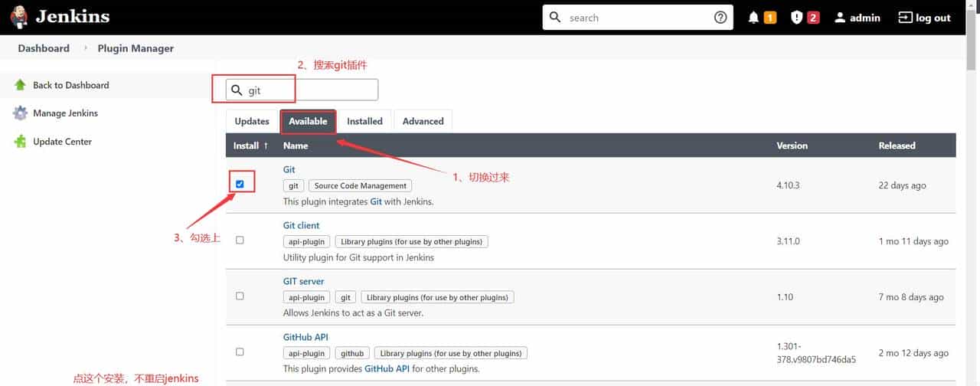Click Library plugins tag under Git client
Image resolution: width=980 pixels, height=386 pixels.
[x=411, y=241]
